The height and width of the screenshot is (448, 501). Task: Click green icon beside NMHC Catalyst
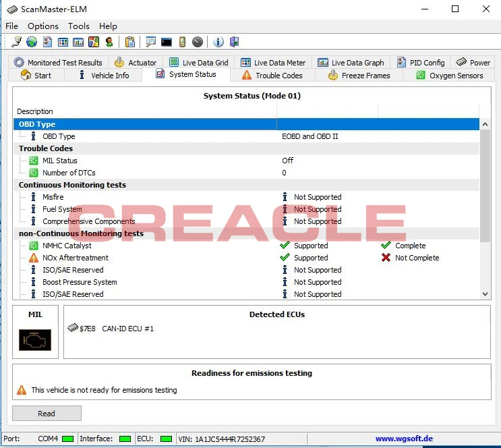pos(34,246)
